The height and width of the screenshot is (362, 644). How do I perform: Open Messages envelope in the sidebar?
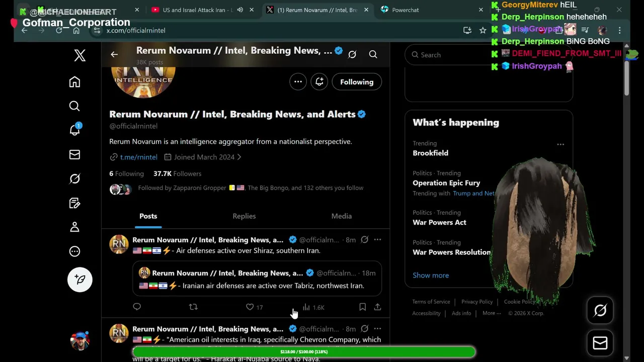74,154
